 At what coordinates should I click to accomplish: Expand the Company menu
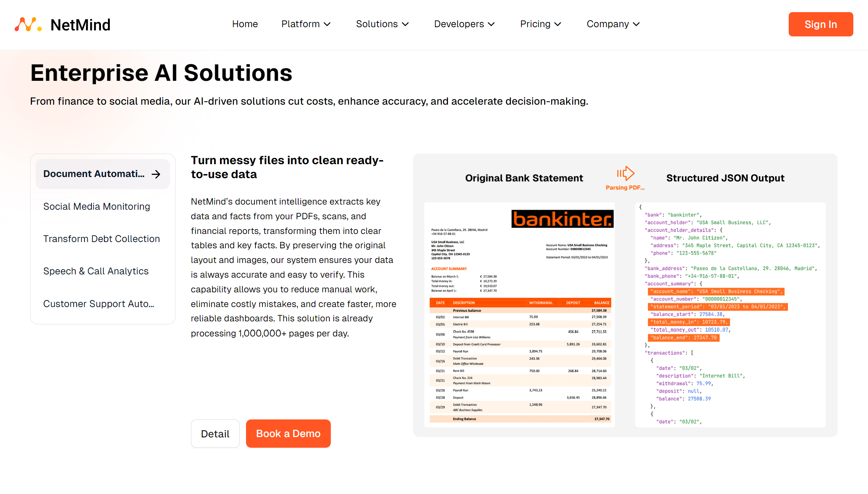pos(613,24)
